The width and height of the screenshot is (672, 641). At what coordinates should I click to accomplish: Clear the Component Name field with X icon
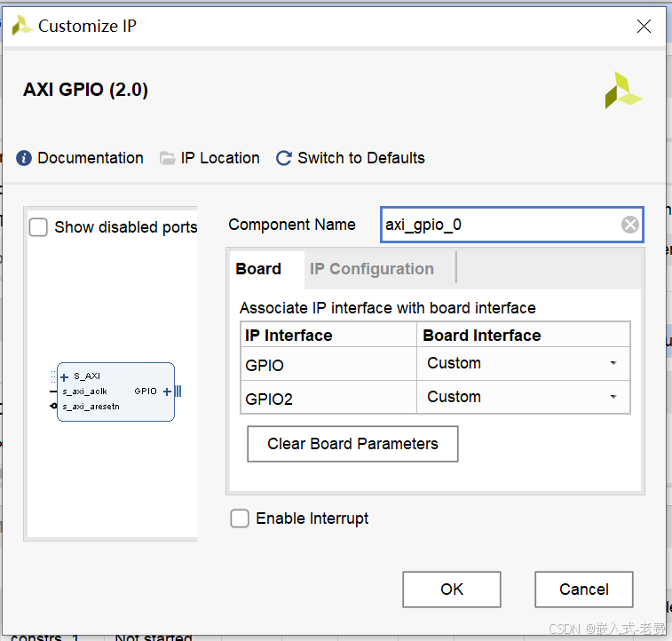pos(629,225)
